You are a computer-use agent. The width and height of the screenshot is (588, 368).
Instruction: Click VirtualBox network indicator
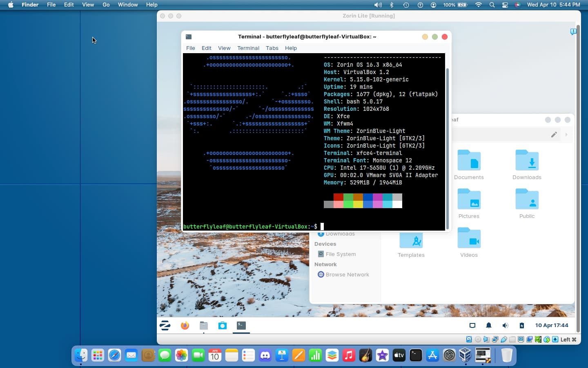[x=495, y=339]
